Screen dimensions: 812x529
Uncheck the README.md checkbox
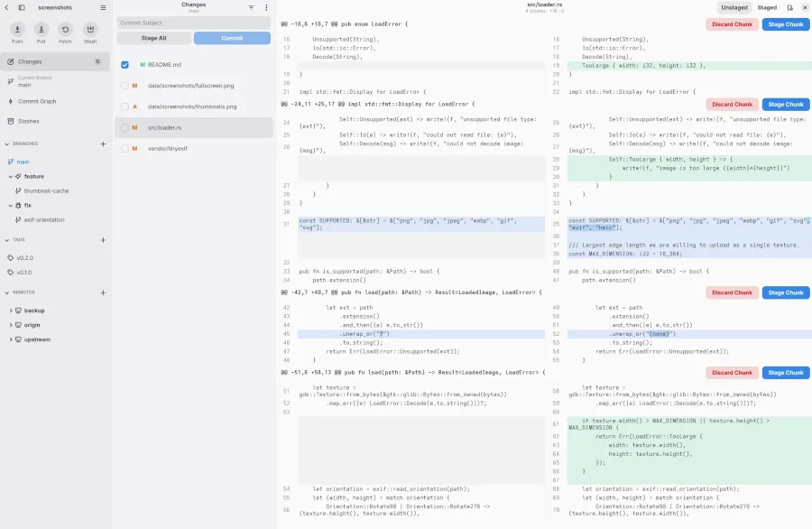tap(125, 65)
